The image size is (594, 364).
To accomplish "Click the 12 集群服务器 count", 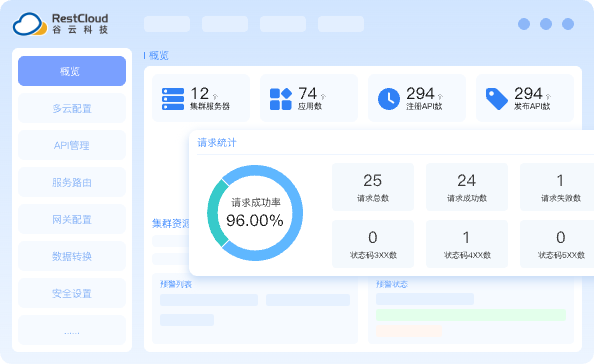I will pos(200,94).
